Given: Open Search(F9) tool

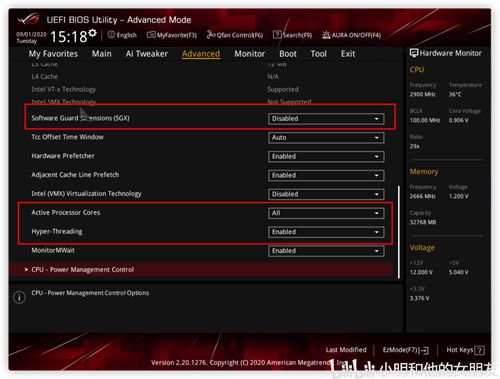Looking at the screenshot, I should [x=292, y=35].
